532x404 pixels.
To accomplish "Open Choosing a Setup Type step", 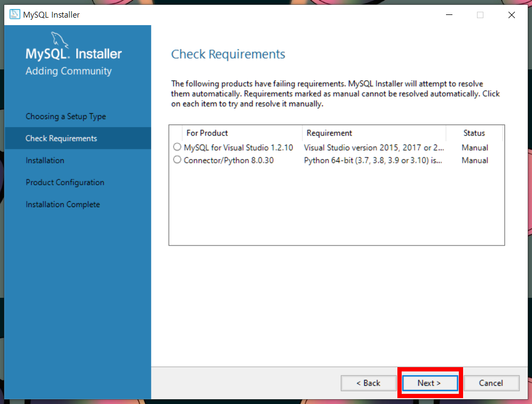I will (x=66, y=116).
